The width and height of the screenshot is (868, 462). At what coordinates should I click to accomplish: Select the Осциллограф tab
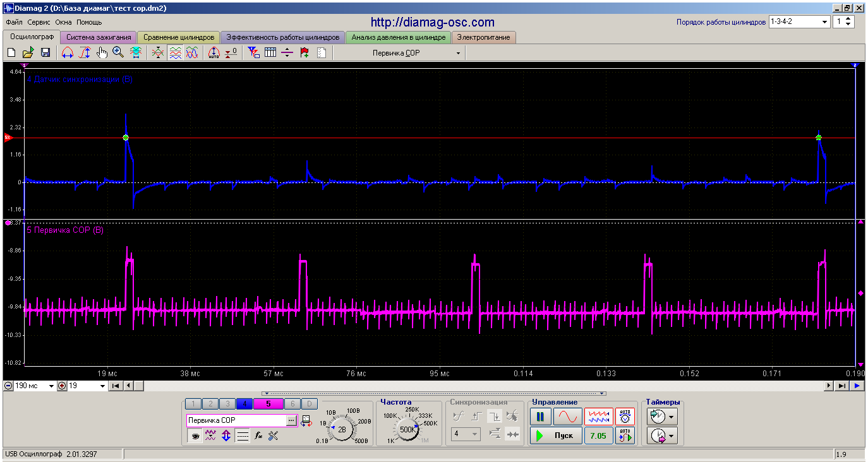(x=32, y=37)
